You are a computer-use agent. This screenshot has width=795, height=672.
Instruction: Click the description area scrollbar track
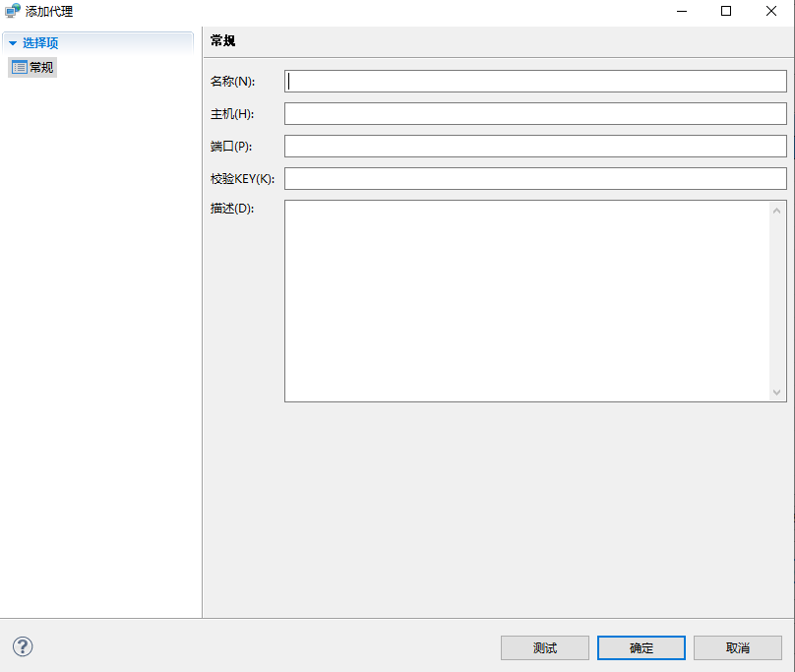coord(778,301)
